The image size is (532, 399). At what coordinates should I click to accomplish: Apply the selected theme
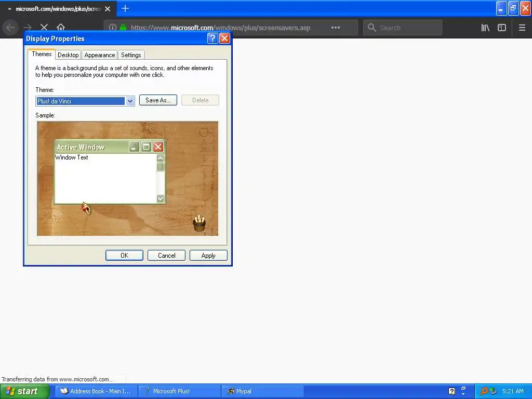[x=208, y=256]
